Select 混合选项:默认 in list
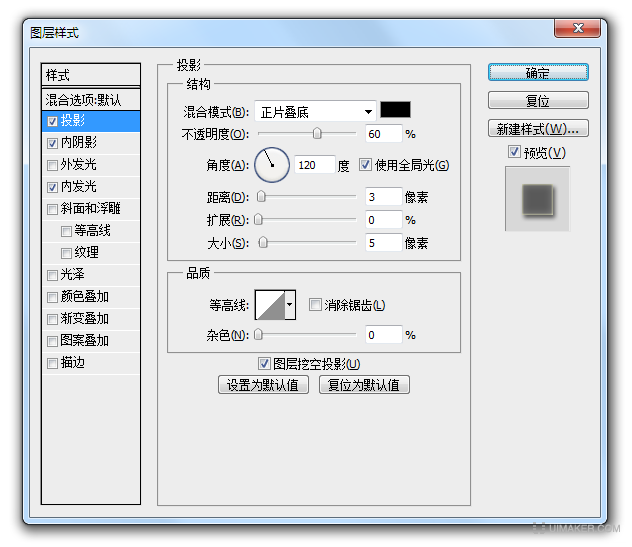This screenshot has width=632, height=547. coord(91,99)
